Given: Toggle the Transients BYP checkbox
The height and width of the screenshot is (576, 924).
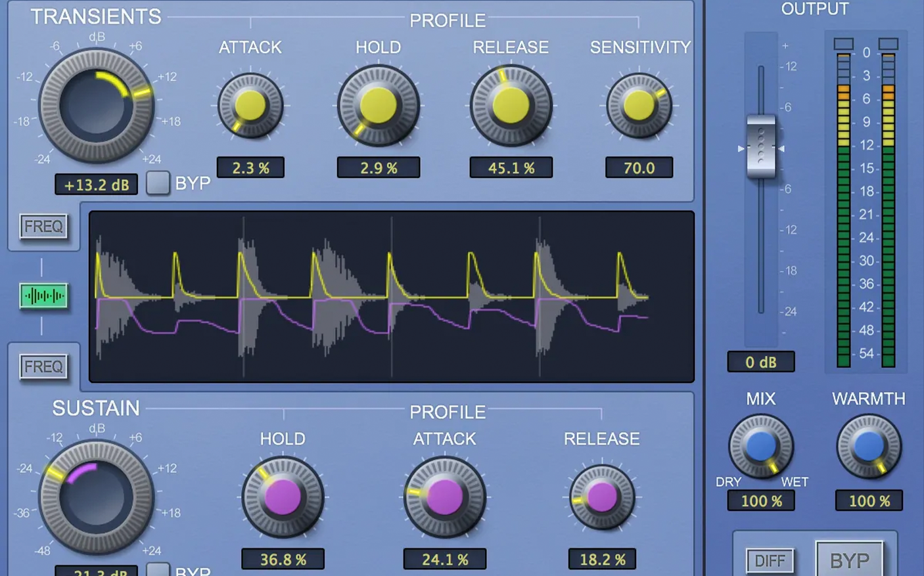Looking at the screenshot, I should pos(158,183).
